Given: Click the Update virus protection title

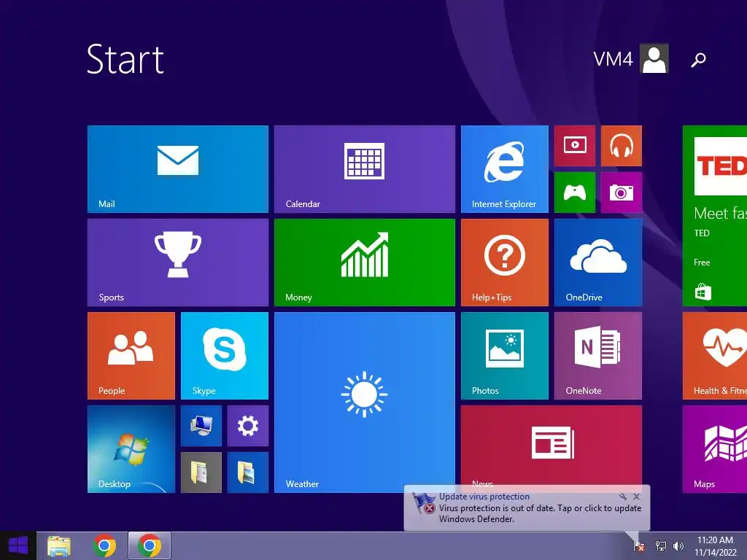Looking at the screenshot, I should (x=484, y=496).
